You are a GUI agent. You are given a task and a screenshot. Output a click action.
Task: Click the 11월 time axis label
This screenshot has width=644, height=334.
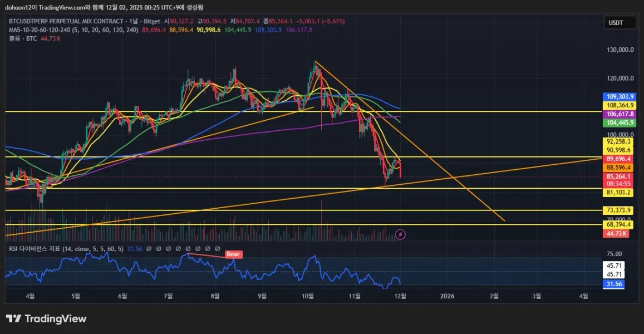[x=355, y=296]
